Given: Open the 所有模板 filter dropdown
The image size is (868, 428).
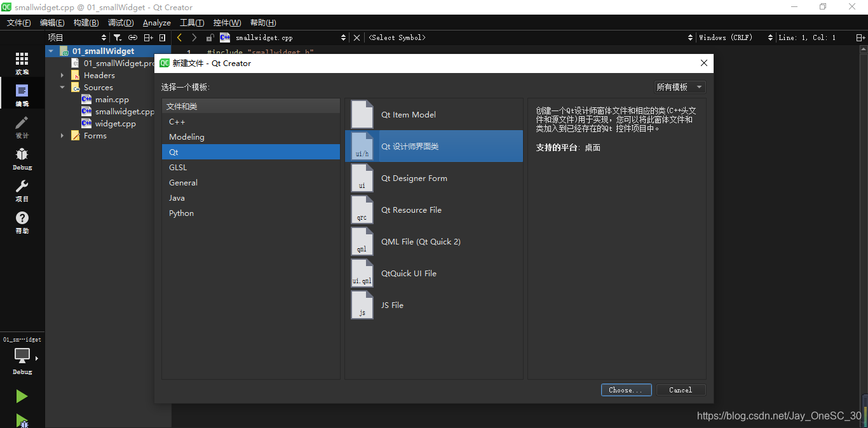Looking at the screenshot, I should point(680,87).
